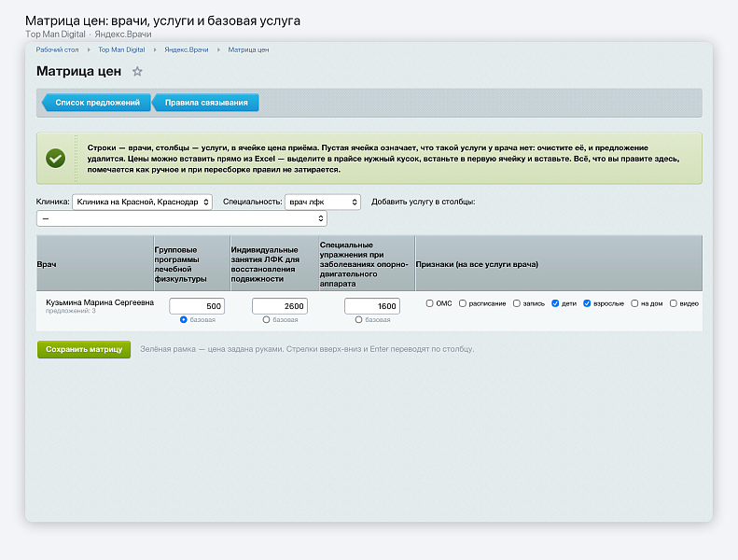Set price 2600 service as базовая
This screenshot has width=738, height=560.
point(267,320)
